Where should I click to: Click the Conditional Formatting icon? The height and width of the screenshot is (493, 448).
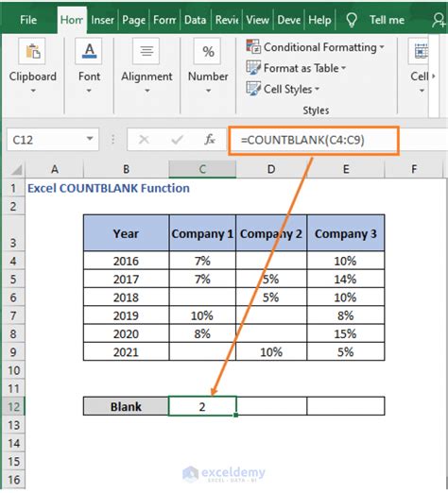coord(253,47)
